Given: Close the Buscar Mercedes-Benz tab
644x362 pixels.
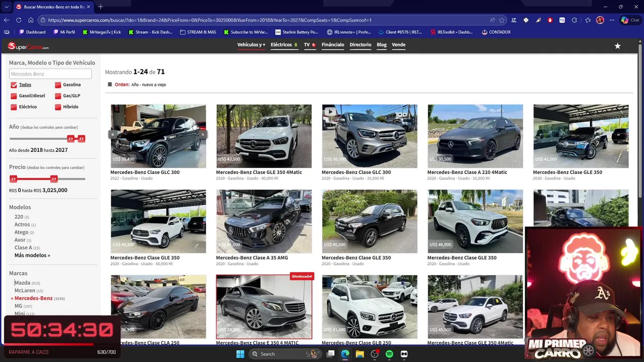Looking at the screenshot, I should [x=89, y=7].
